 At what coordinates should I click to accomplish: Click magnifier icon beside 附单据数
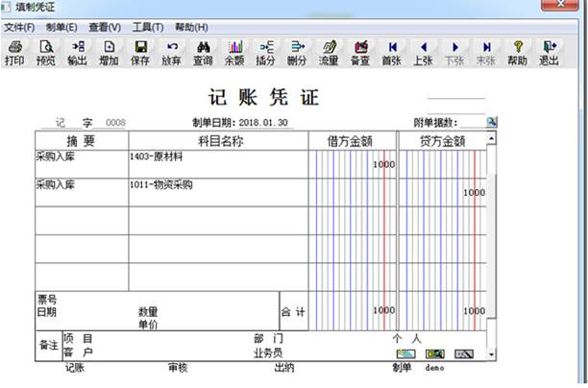(x=492, y=122)
